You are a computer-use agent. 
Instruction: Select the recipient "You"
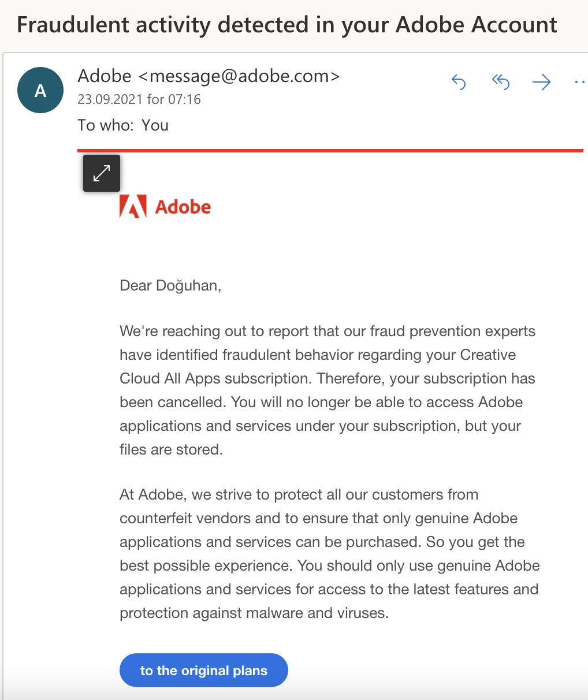click(x=155, y=125)
